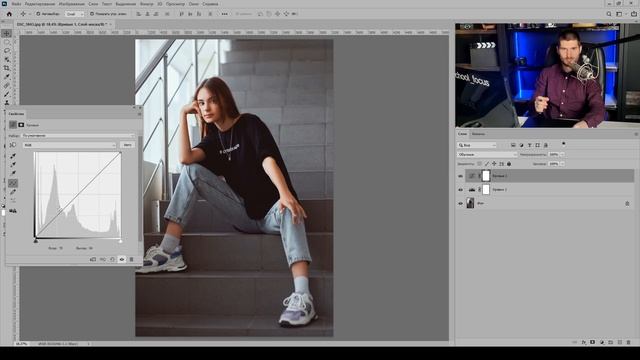Click align left edges icon

pos(138,14)
